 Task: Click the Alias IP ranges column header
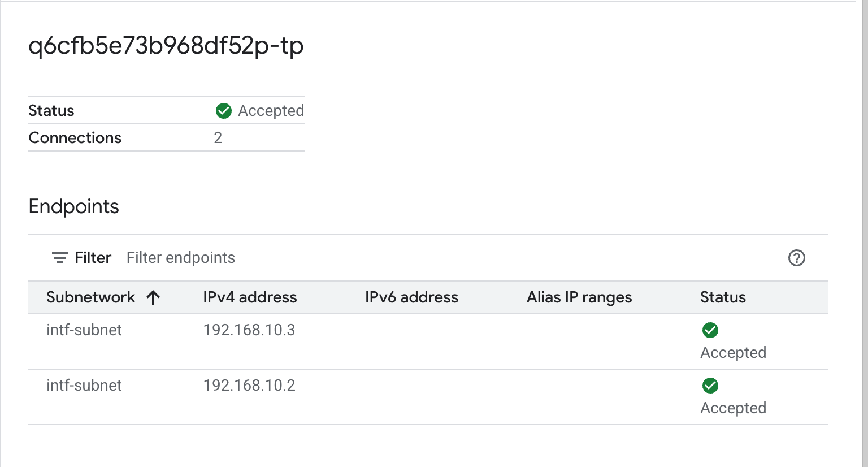(579, 297)
